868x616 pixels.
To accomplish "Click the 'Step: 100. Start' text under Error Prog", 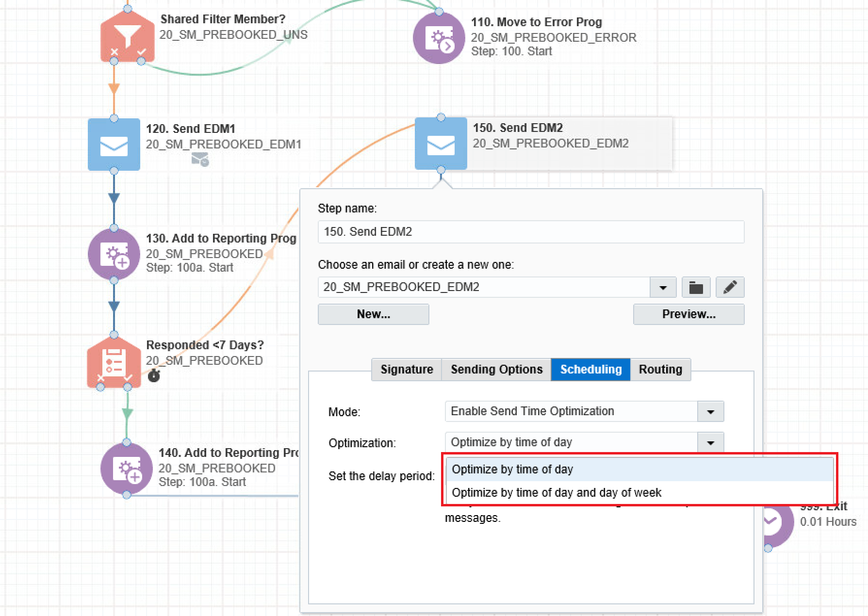I will pyautogui.click(x=511, y=51).
